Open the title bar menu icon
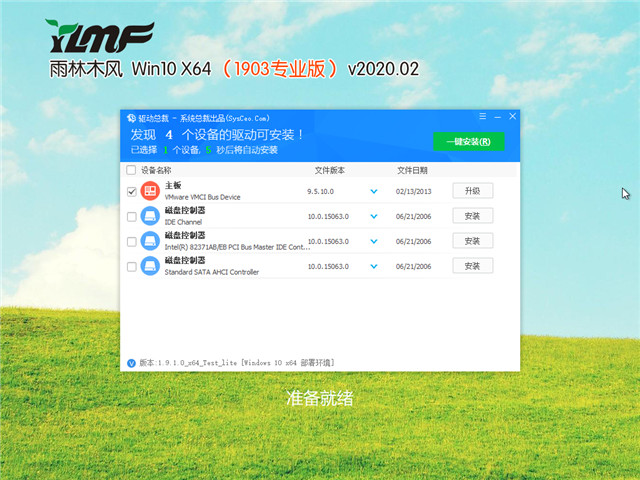Screen dimensions: 640x480 483,117
